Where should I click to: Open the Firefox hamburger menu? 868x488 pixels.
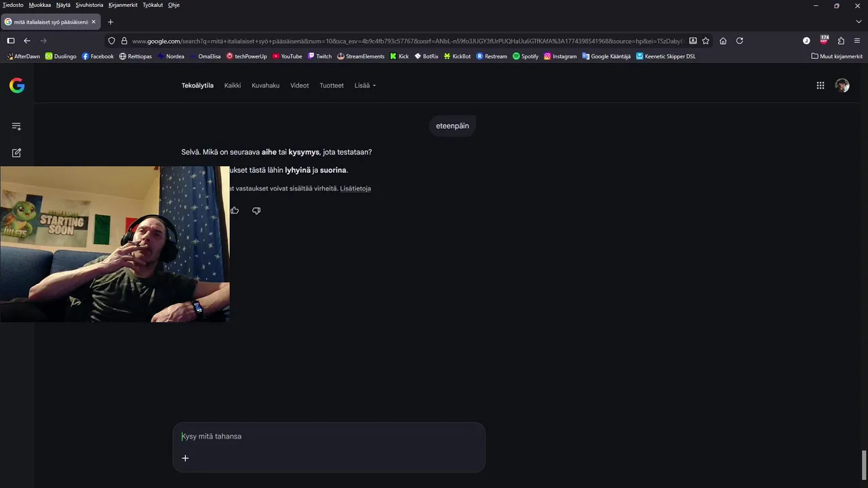857,41
